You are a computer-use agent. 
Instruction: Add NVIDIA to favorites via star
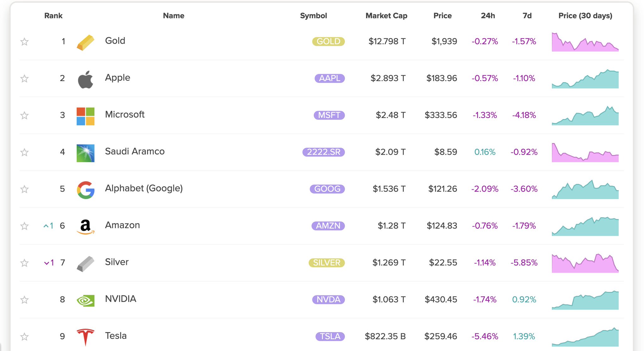click(25, 300)
